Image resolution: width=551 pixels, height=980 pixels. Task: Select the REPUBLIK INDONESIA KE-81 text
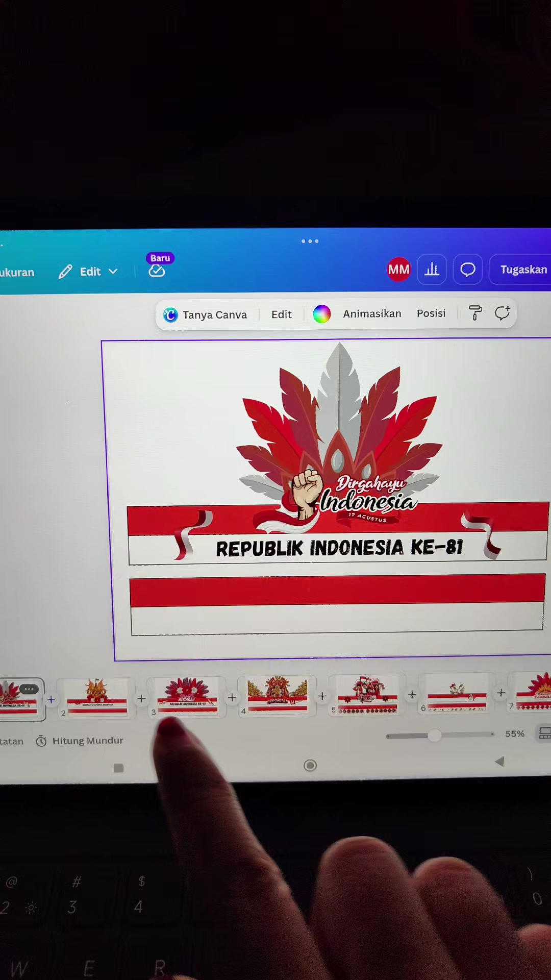tap(339, 548)
